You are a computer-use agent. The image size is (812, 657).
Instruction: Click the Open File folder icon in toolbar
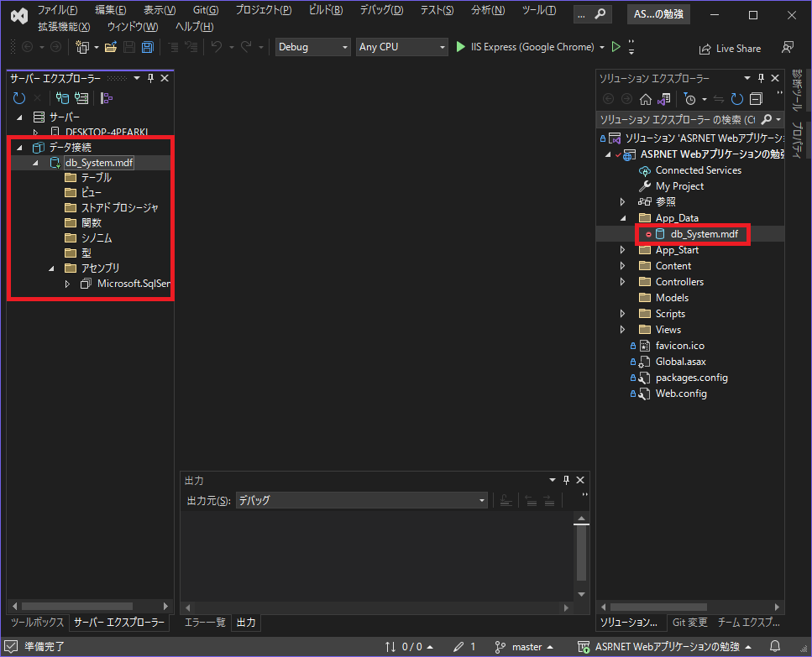pos(110,47)
